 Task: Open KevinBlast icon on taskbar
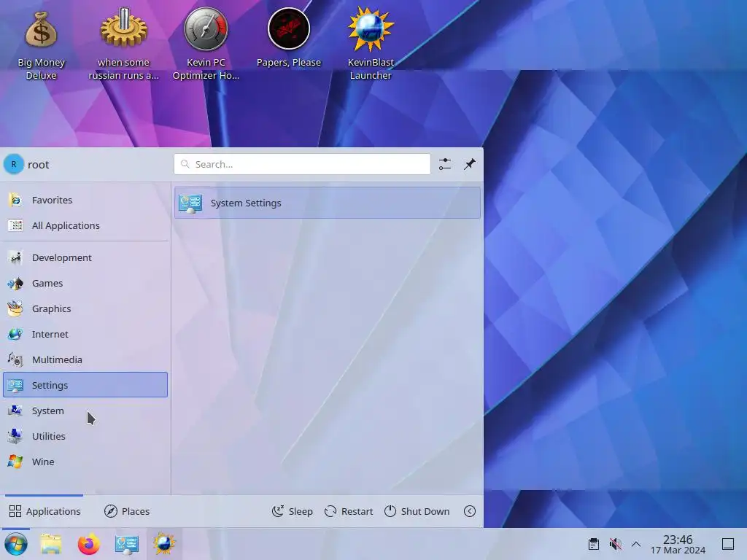[164, 544]
